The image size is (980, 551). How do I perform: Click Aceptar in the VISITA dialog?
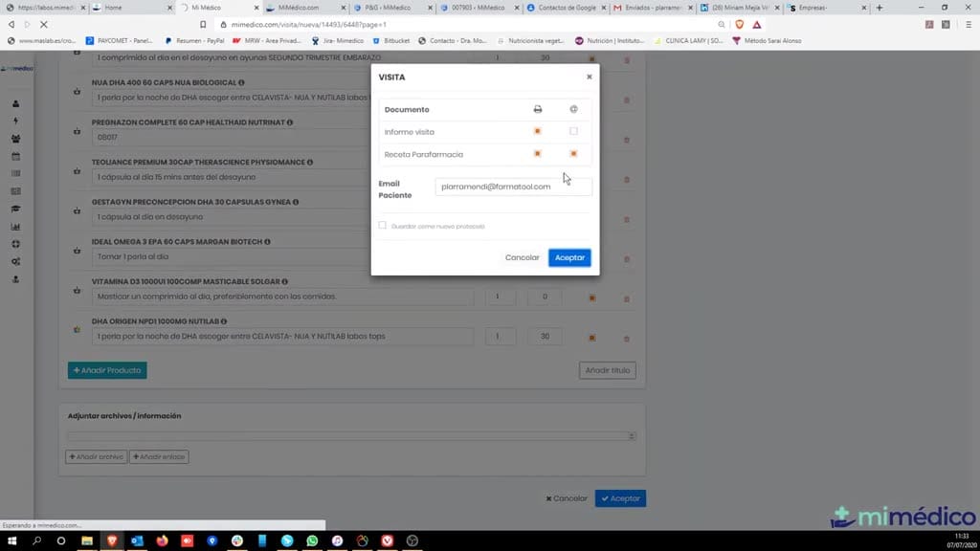569,257
